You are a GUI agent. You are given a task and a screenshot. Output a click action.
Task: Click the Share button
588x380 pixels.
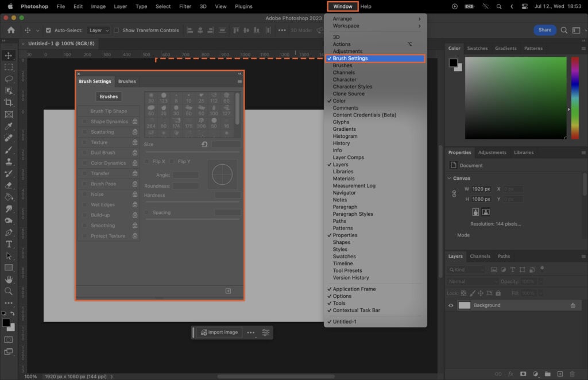pos(544,29)
